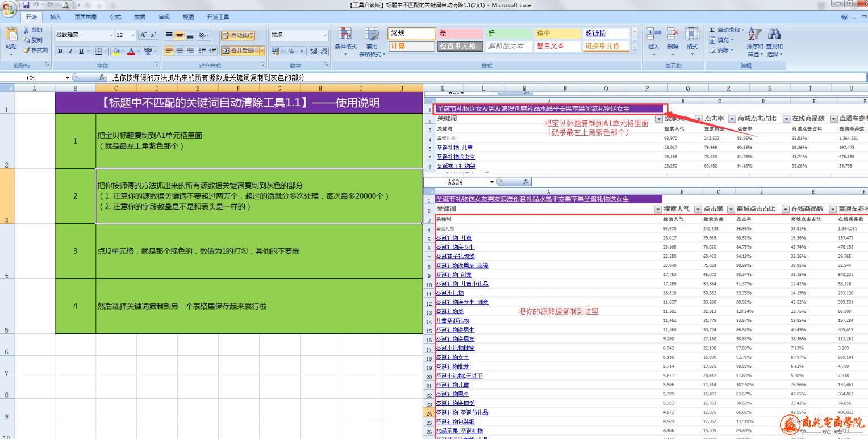Viewport: 868px width, 439px height.
Task: Undo the last action in the quick access toolbar
Action: 36,5
